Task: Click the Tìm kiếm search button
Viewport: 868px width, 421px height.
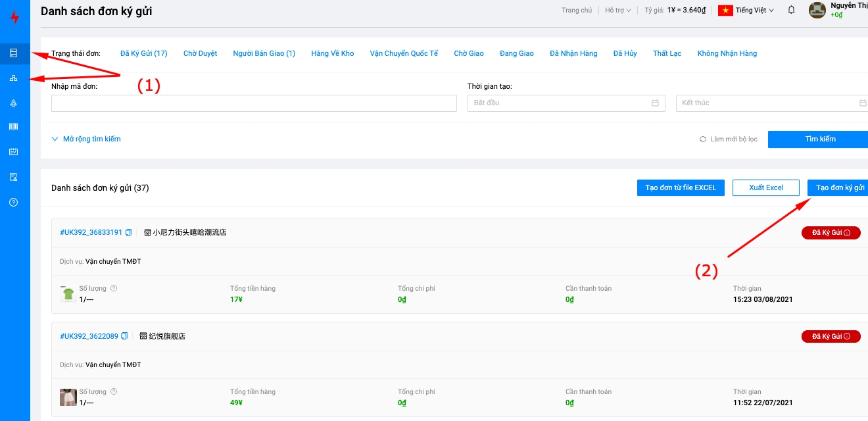Action: [819, 139]
